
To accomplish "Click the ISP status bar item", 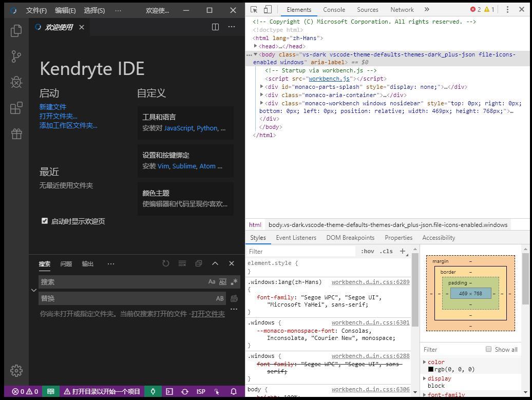I will 201,391.
